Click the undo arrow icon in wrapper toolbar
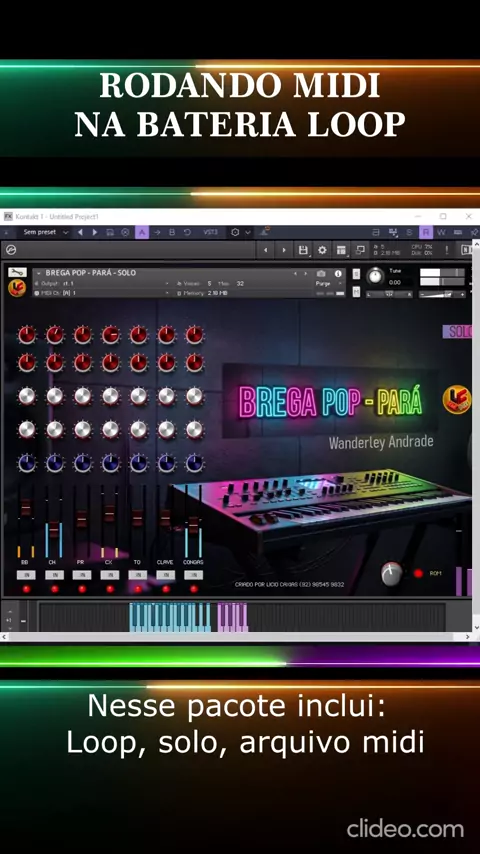 click(187, 232)
